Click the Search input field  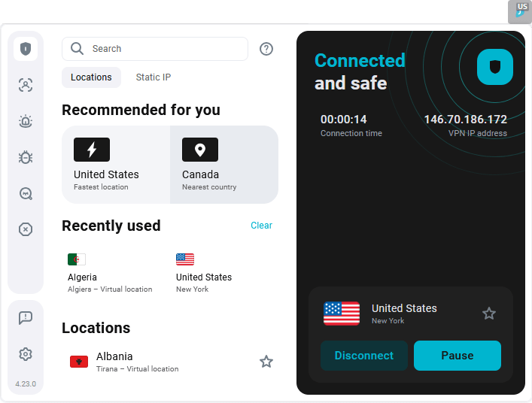click(x=155, y=49)
